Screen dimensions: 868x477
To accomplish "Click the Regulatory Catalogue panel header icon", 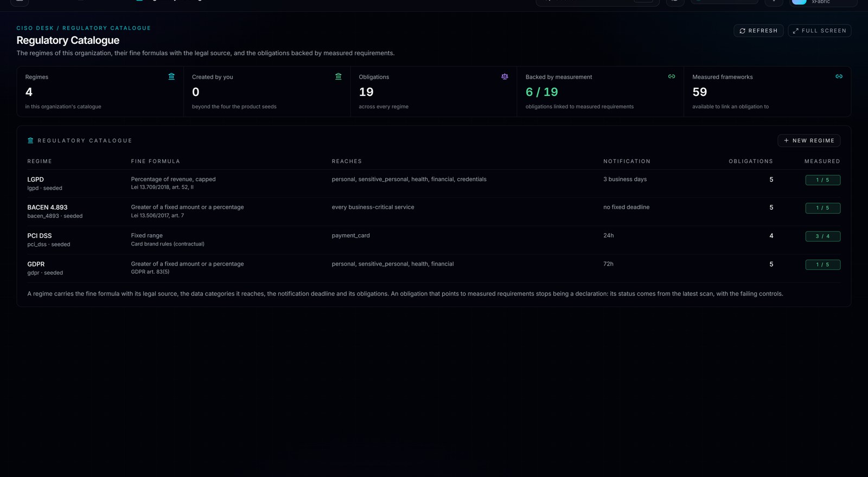I will pos(30,140).
